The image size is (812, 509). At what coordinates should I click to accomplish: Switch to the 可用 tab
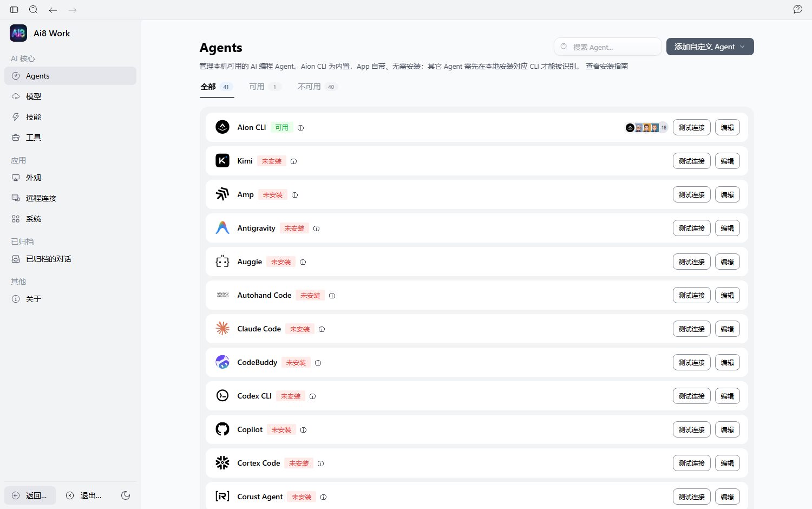click(265, 87)
